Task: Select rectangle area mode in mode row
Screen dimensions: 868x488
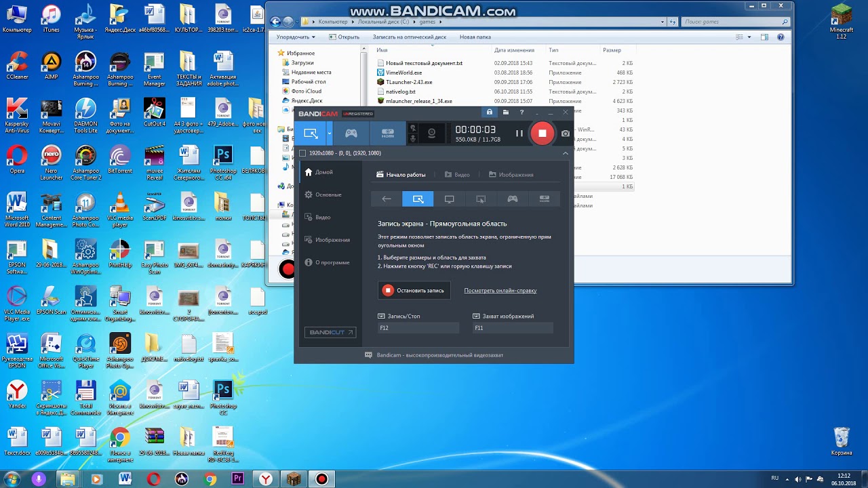Action: pos(418,199)
